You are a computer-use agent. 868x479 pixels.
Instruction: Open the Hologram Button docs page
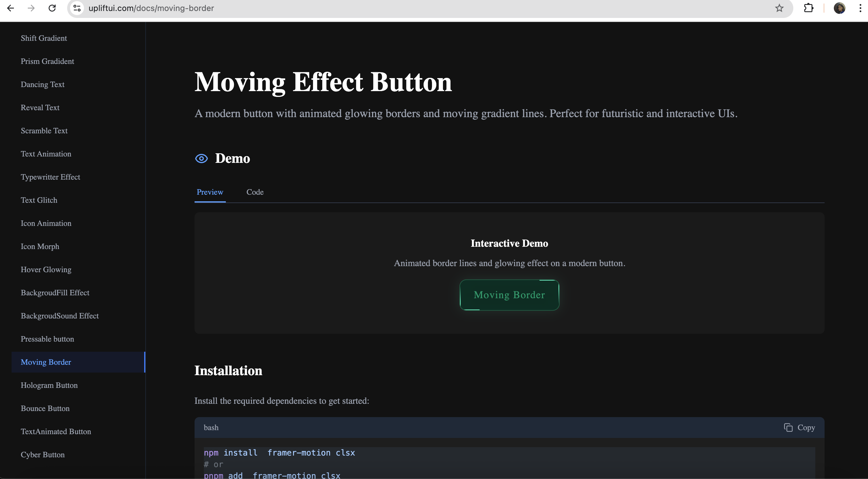tap(49, 385)
